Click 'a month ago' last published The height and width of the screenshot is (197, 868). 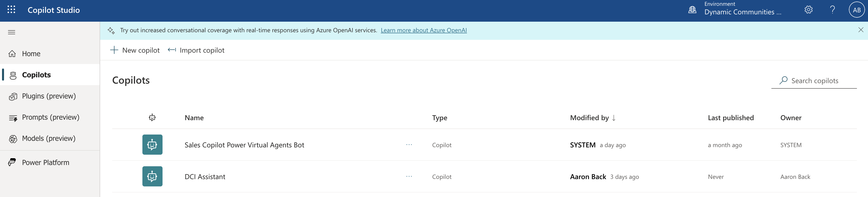[x=725, y=145]
